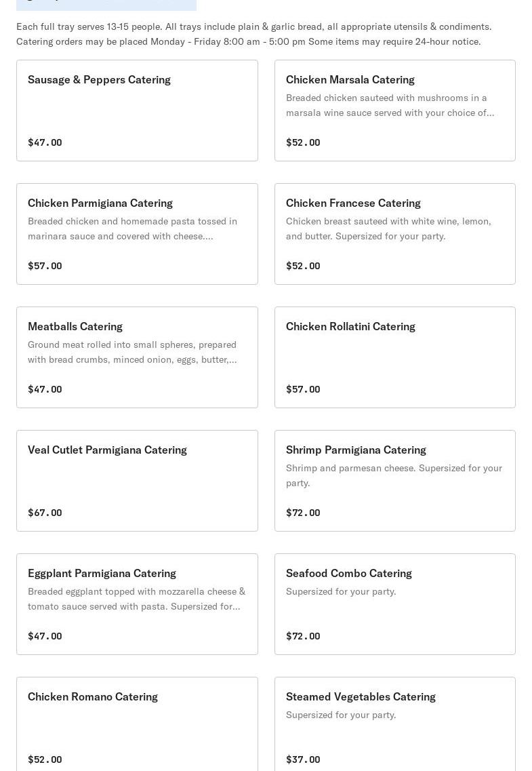Click the Meatballs Catering description text
This screenshot has width=532, height=771.
tap(132, 352)
